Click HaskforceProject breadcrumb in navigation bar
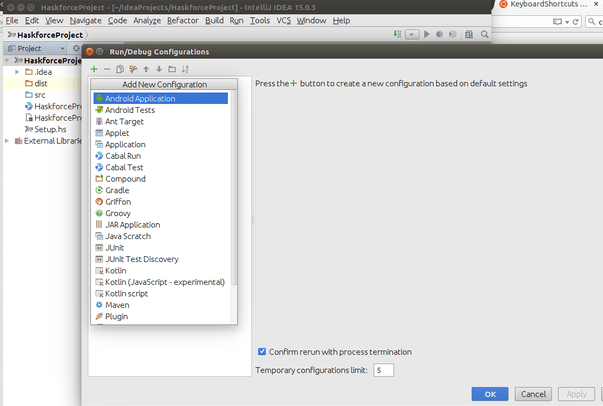Image resolution: width=603 pixels, height=406 pixels. click(50, 35)
